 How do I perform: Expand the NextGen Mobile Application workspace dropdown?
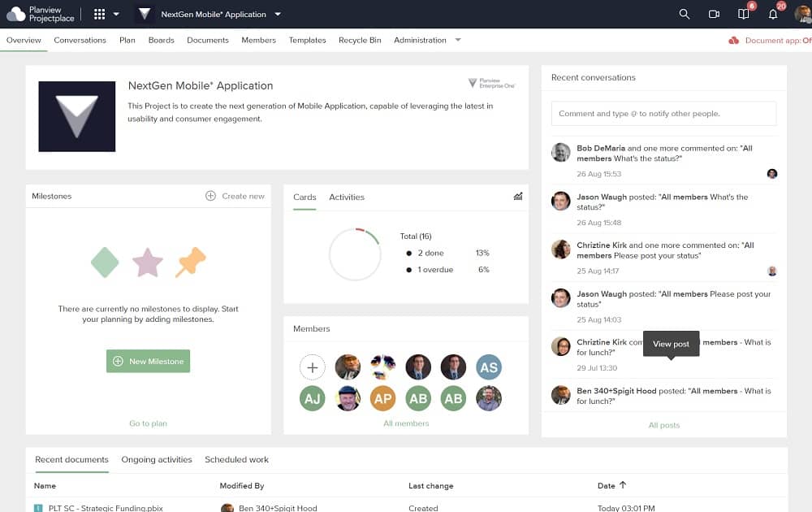[x=278, y=14]
